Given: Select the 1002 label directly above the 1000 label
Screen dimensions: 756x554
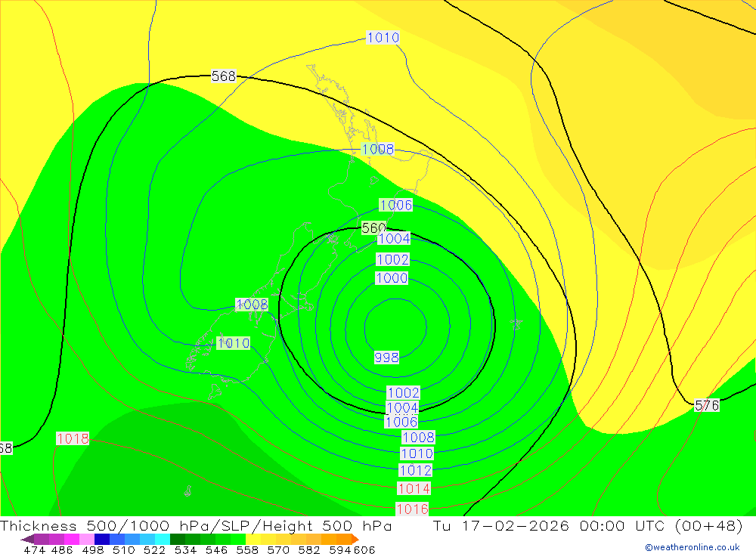Looking at the screenshot, I should click(392, 259).
